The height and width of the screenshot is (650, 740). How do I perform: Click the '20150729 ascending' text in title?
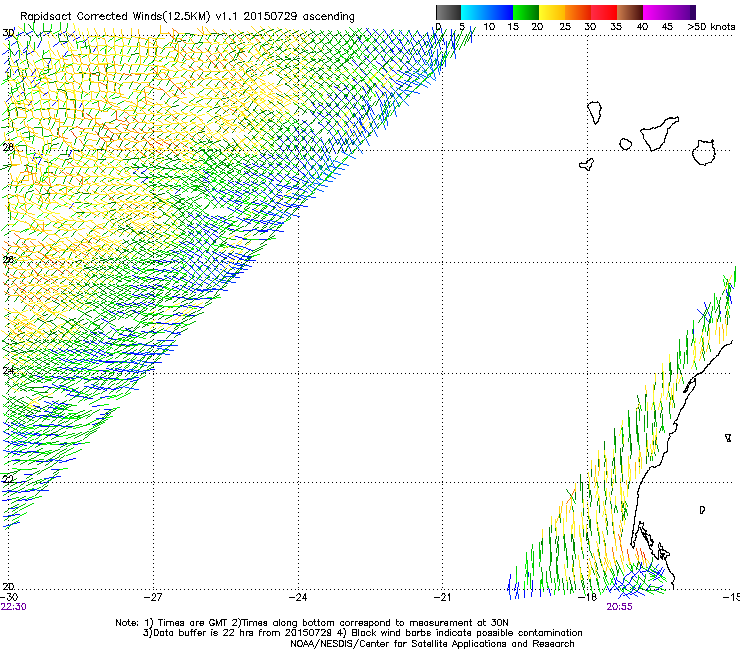[x=299, y=16]
